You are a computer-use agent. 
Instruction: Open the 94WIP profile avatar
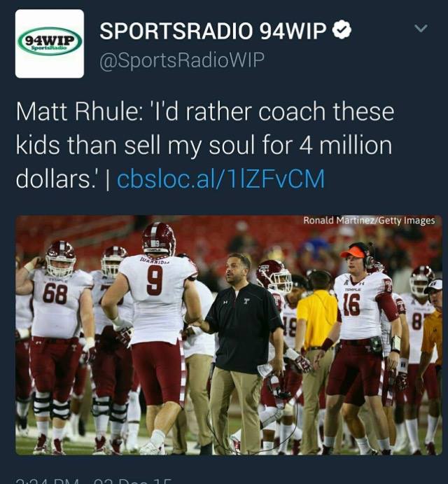(50, 43)
